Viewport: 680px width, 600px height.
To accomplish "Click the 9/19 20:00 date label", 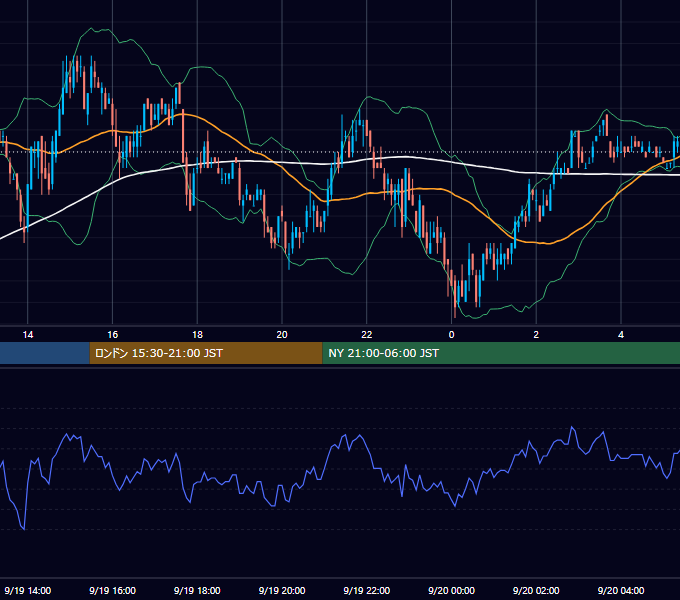I will [282, 590].
